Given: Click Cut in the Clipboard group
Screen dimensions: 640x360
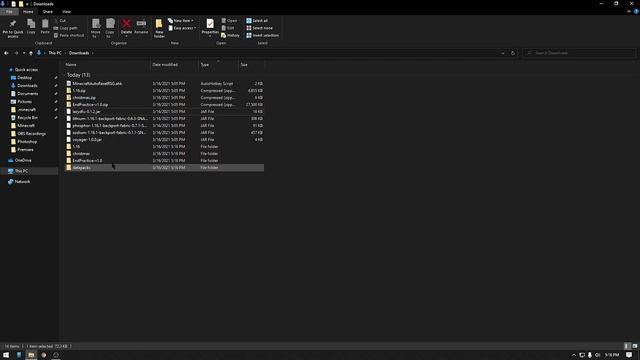Looking at the screenshot, I should point(60,20).
